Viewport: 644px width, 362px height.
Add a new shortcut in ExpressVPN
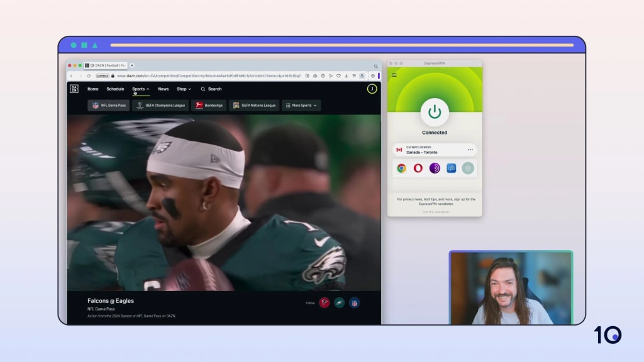coord(468,168)
